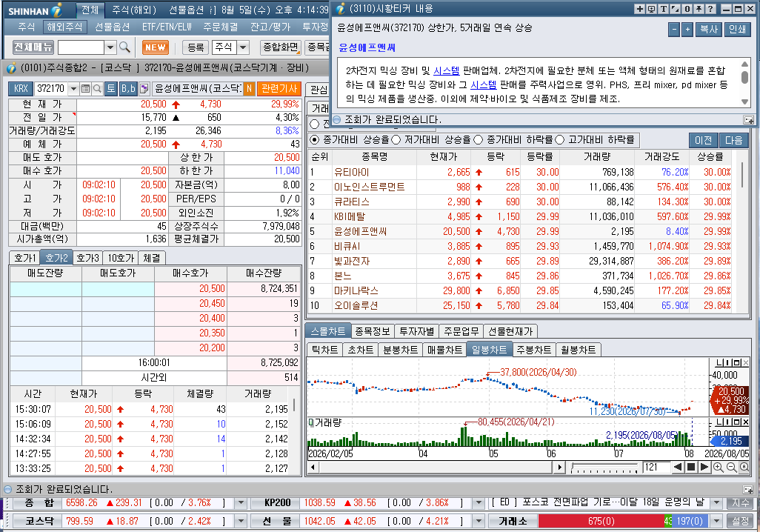Click the 인쇄 print button

click(x=737, y=29)
